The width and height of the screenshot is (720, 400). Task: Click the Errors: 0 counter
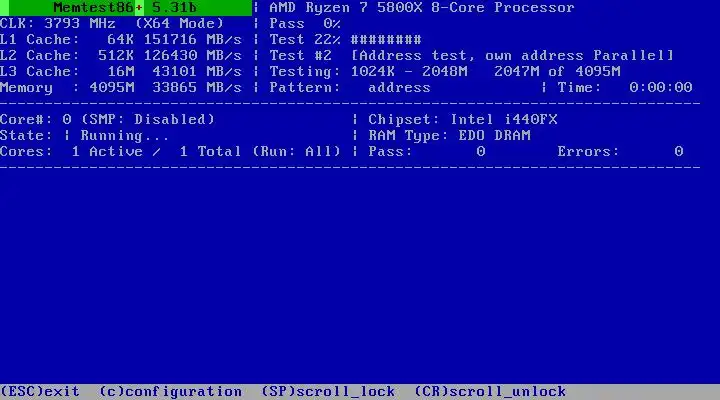click(x=620, y=152)
